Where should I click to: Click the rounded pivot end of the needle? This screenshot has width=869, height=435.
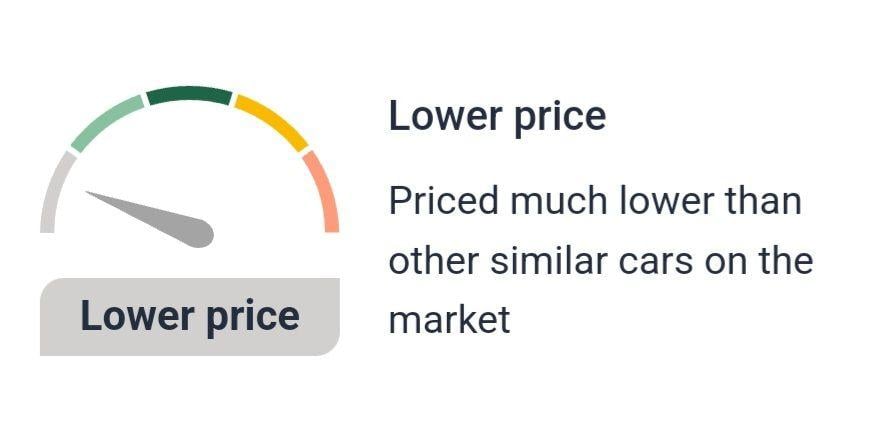coord(201,233)
